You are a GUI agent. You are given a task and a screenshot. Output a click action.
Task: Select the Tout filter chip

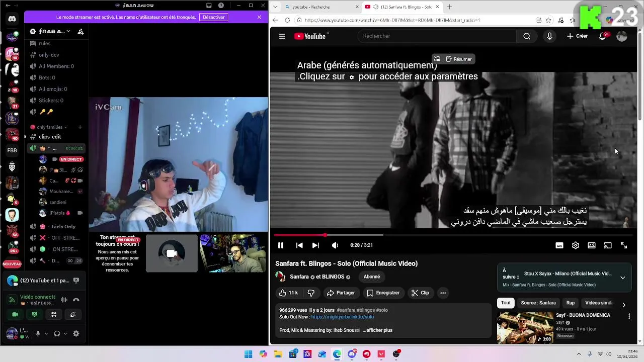[x=506, y=303]
